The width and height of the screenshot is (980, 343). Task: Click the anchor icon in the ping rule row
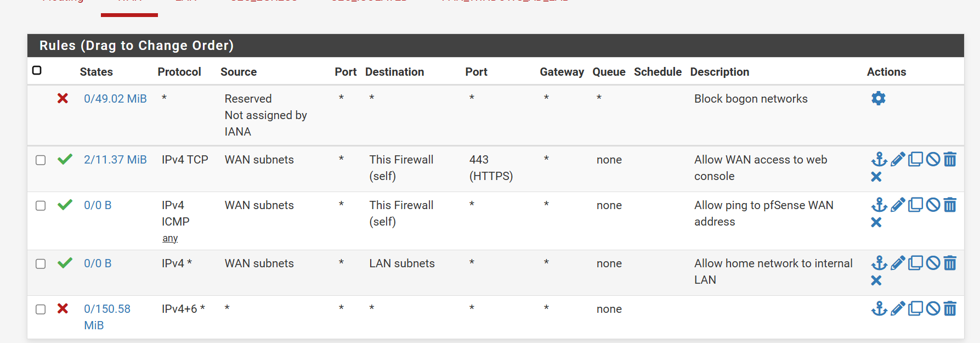tap(879, 205)
